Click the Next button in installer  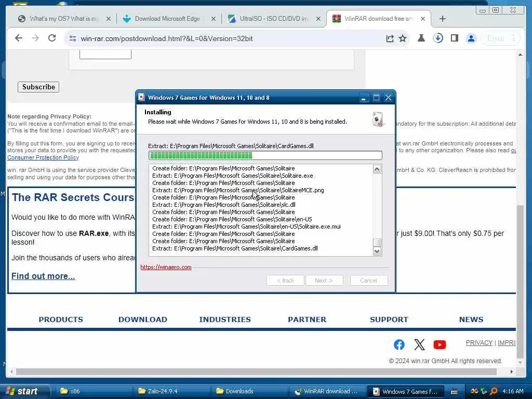click(324, 281)
